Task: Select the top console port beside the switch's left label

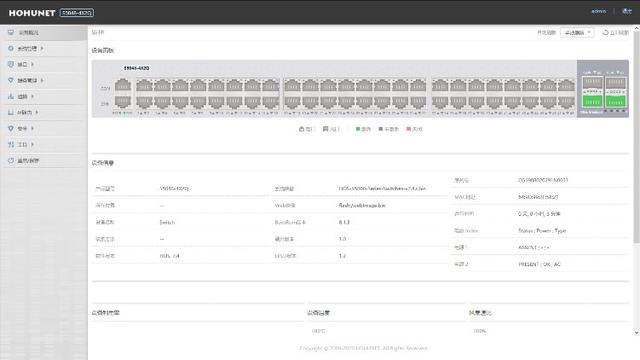Action: click(x=122, y=85)
